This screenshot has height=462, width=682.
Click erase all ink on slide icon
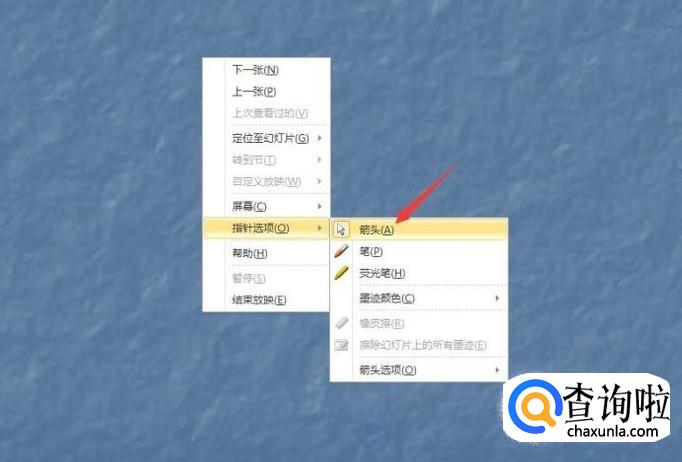[x=341, y=345]
